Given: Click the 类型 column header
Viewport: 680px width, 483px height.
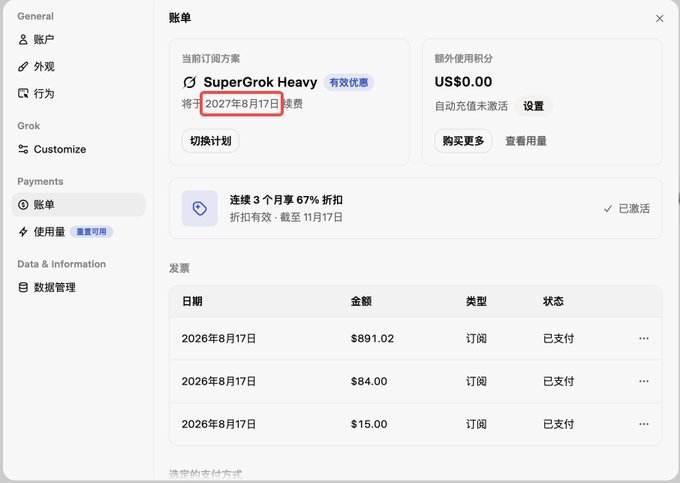Looking at the screenshot, I should tap(476, 301).
